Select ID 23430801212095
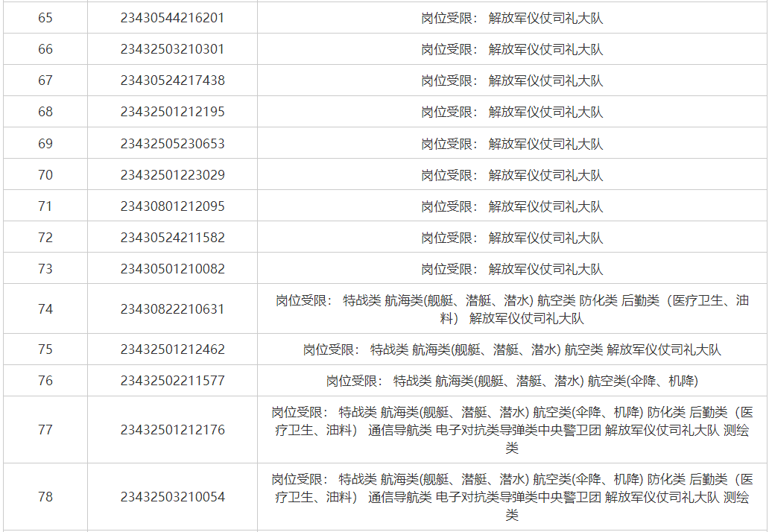Viewport: 769px width, 532px height. [x=172, y=206]
